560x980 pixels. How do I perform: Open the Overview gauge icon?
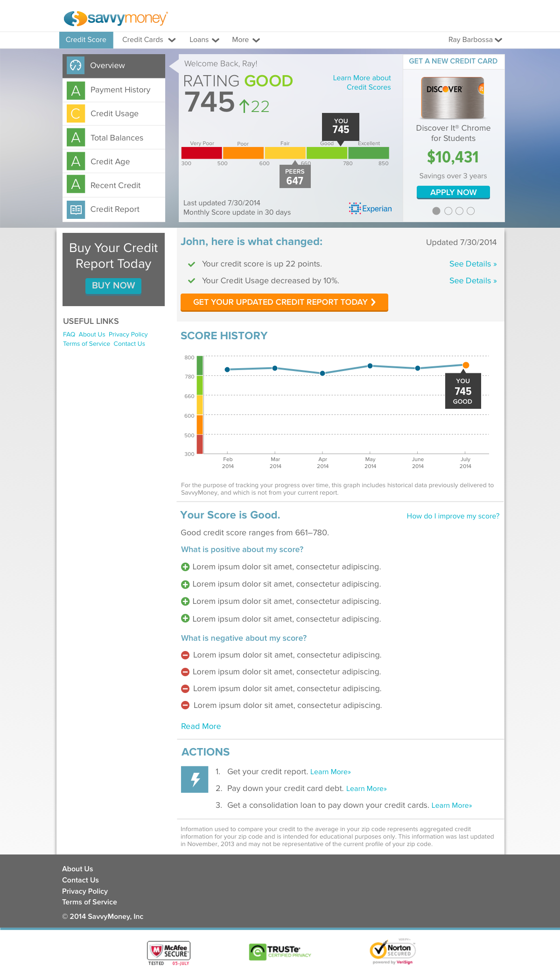point(76,66)
